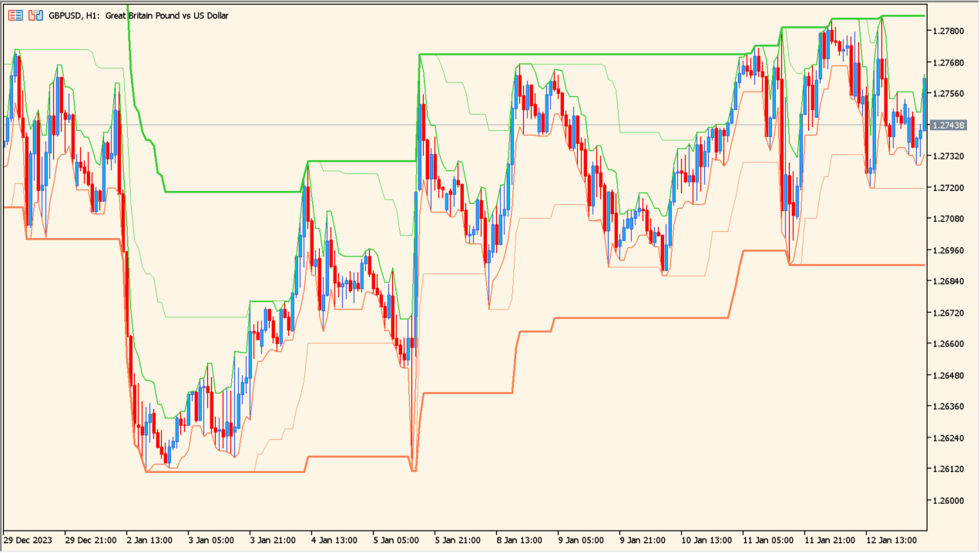Select the 11 Jan 21:00 time label
The image size is (980, 553).
[x=830, y=539]
